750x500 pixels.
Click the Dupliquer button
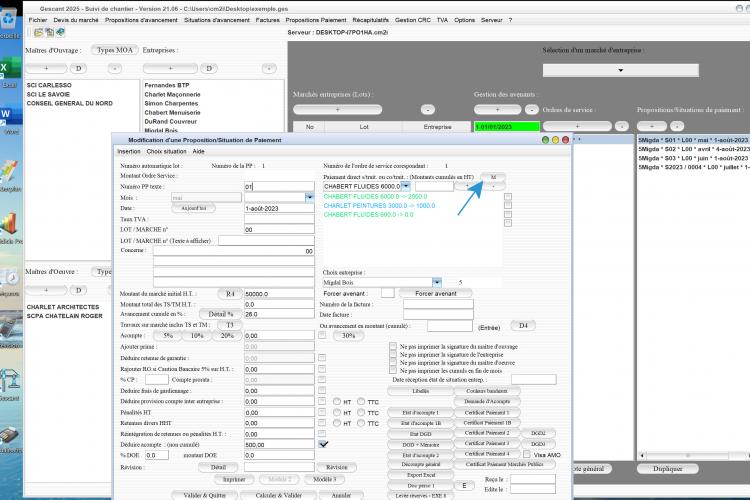pyautogui.click(x=667, y=469)
